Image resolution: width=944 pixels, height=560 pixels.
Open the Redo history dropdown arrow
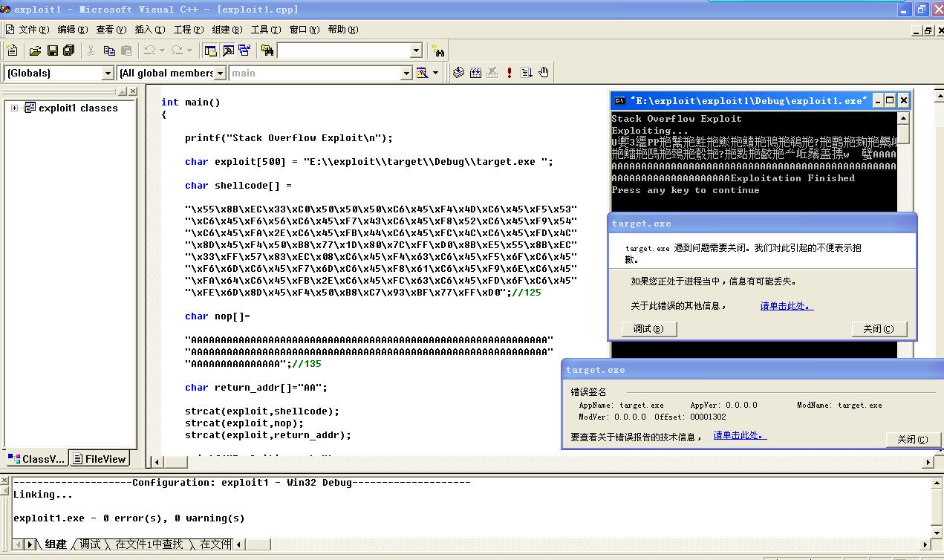click(189, 51)
